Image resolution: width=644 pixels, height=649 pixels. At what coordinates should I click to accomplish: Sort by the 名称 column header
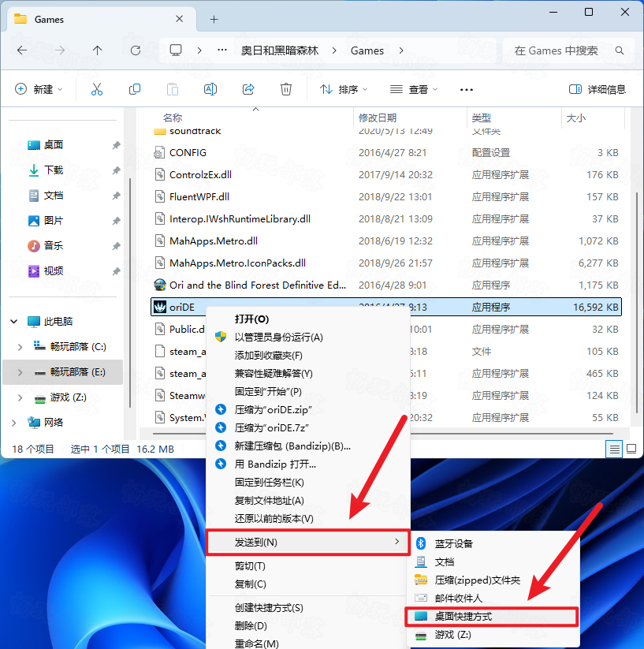173,118
